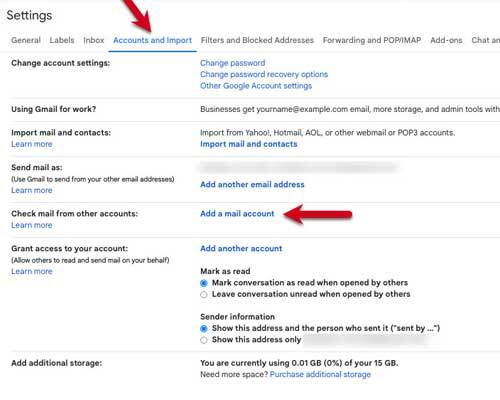Image resolution: width=500 pixels, height=400 pixels.
Task: Open the General settings tab
Action: point(26,40)
